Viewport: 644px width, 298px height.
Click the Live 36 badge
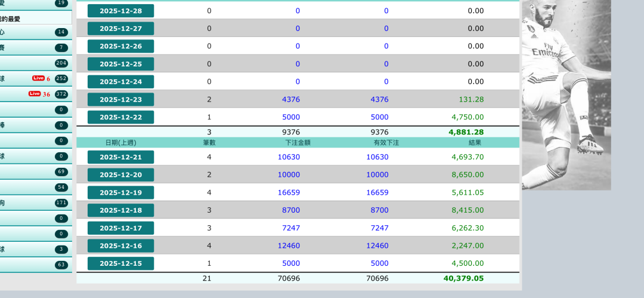[x=39, y=94]
